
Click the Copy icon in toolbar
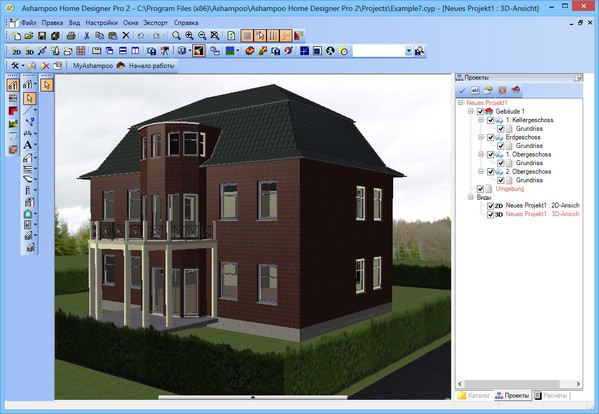tap(99, 36)
